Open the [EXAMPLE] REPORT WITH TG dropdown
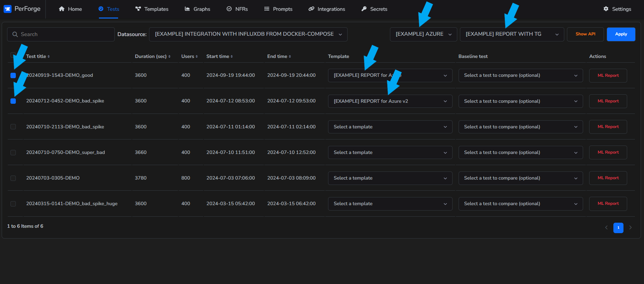The height and width of the screenshot is (284, 644). click(x=512, y=34)
